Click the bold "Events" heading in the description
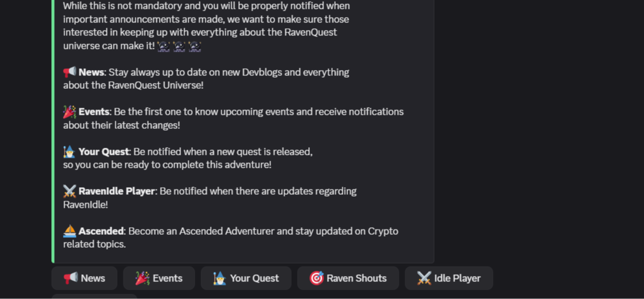The width and height of the screenshot is (644, 299). [x=94, y=112]
